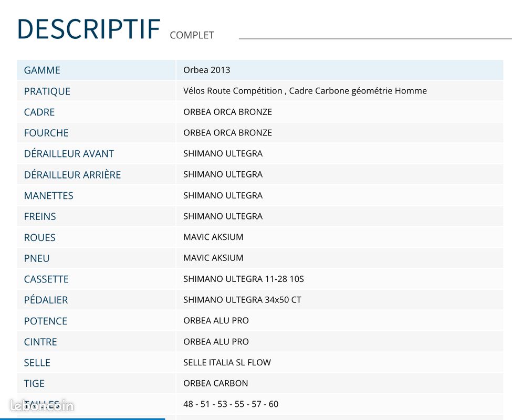The height and width of the screenshot is (420, 512).
Task: Select the SELLE row label
Action: click(37, 363)
